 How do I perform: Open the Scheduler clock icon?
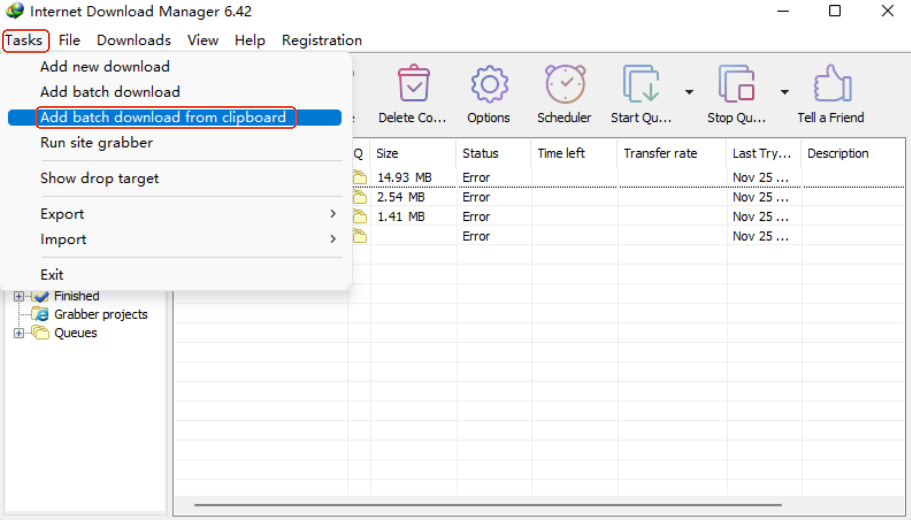[564, 86]
